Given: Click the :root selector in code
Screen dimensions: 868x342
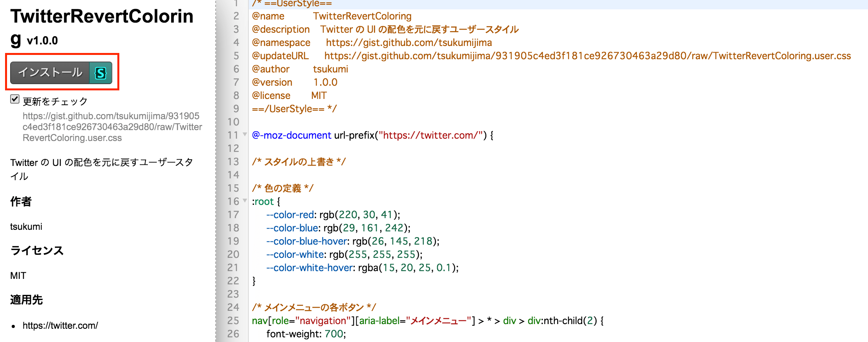Looking at the screenshot, I should [x=263, y=201].
